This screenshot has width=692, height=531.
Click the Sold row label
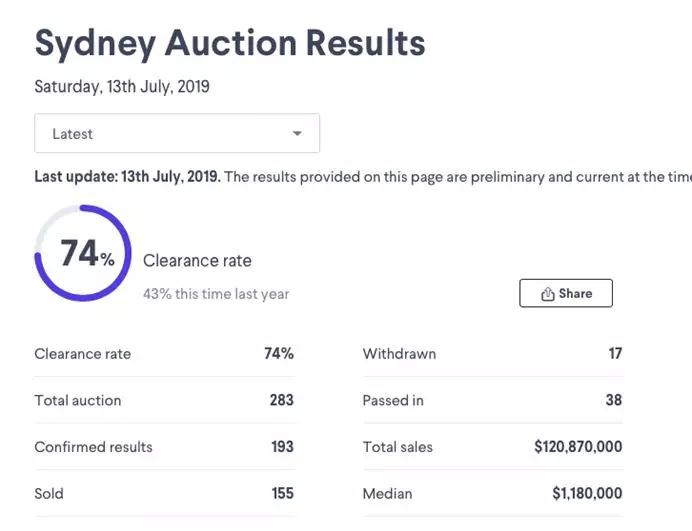tap(49, 493)
